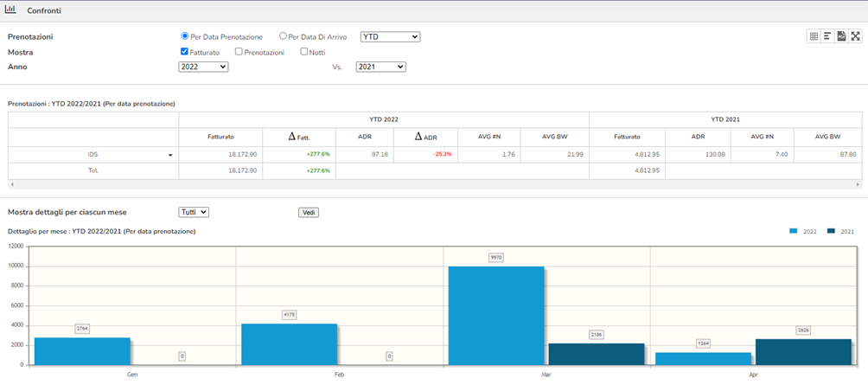Open the YTD period dropdown

point(390,36)
